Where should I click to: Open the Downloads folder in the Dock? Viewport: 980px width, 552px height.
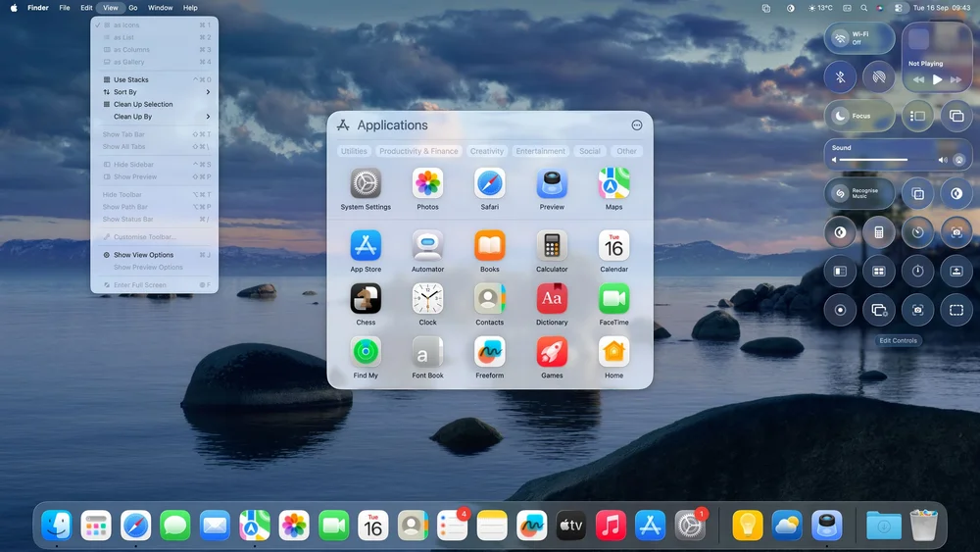click(884, 526)
